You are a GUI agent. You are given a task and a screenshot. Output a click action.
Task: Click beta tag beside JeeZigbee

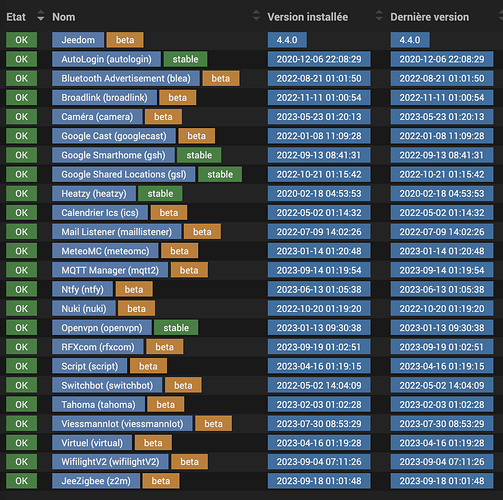point(161,481)
